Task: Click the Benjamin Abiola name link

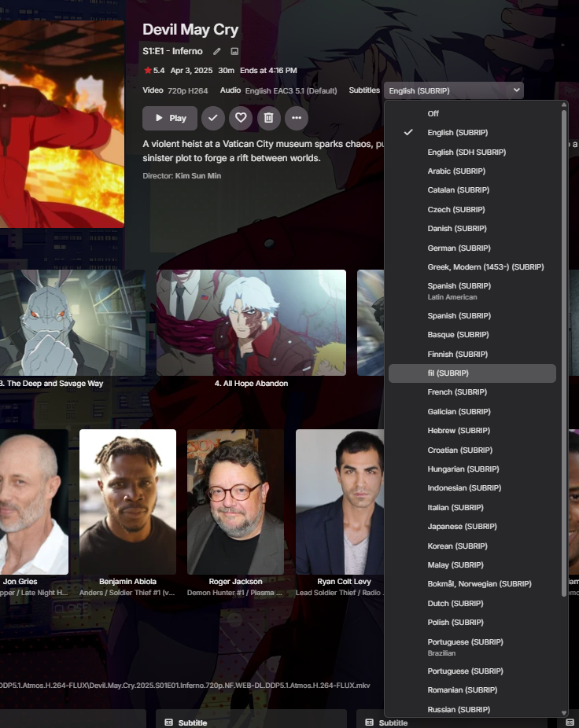Action: pyautogui.click(x=127, y=581)
